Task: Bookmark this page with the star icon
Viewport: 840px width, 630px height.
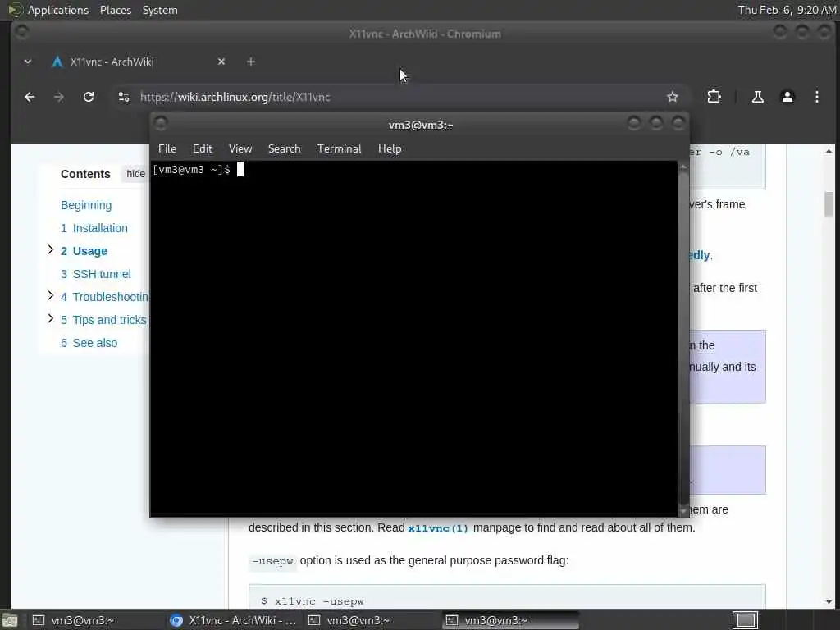Action: [673, 97]
